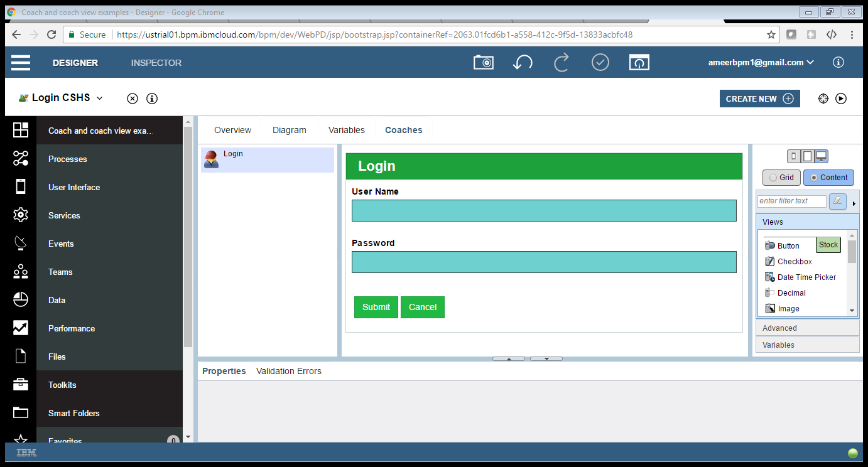Click the CREATE NEW button

pos(759,99)
